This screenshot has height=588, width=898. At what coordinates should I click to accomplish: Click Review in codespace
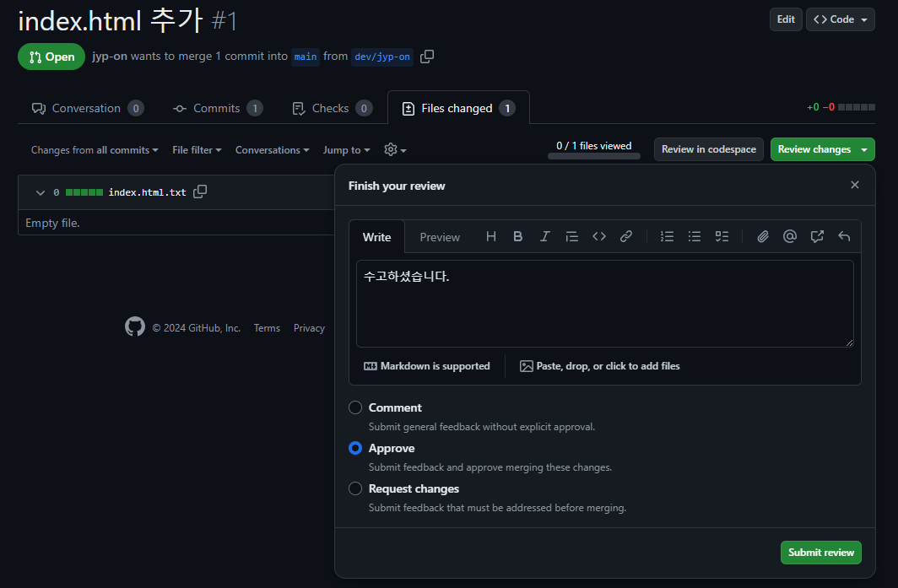pos(708,149)
